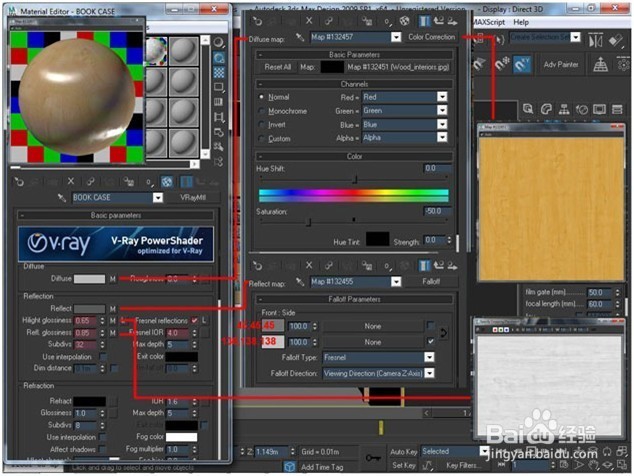The width and height of the screenshot is (634, 476).
Task: Click Reset Map X icon in Diffuse map toolbar
Action: (309, 21)
